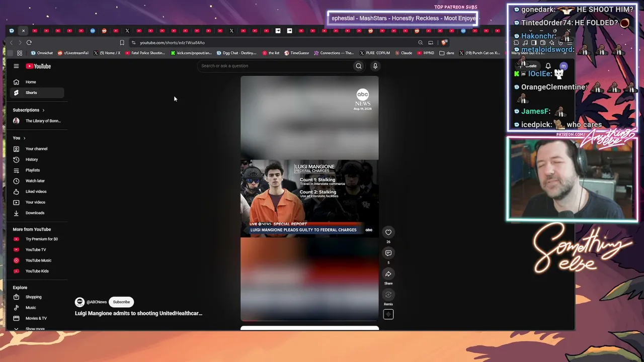Open the dans bookmarks folder
The width and height of the screenshot is (644, 362).
[x=447, y=53]
